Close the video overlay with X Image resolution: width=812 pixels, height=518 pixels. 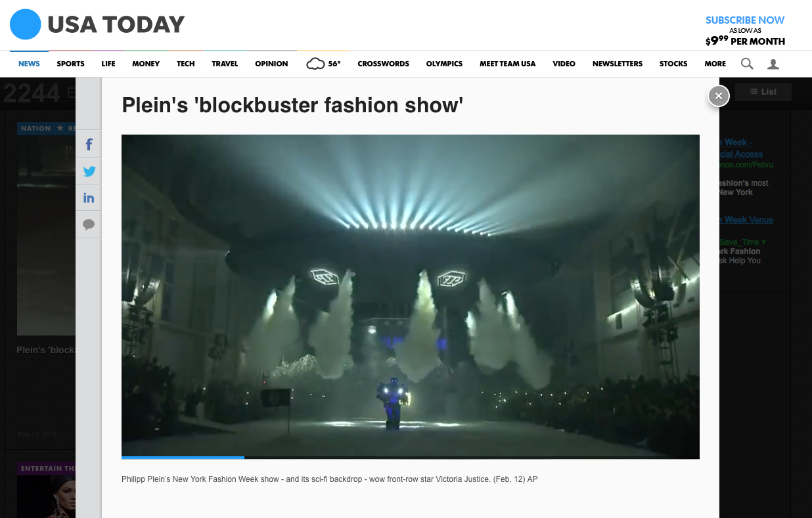(x=719, y=96)
